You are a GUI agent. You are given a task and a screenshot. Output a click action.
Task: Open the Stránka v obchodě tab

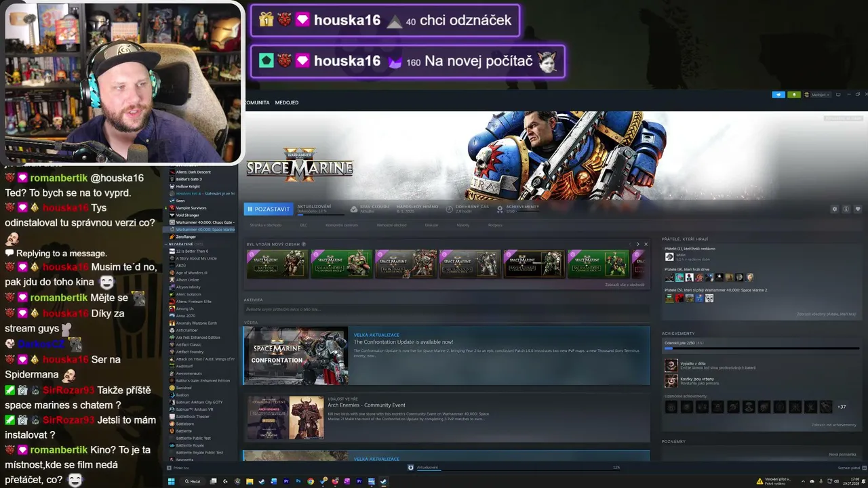tap(265, 225)
